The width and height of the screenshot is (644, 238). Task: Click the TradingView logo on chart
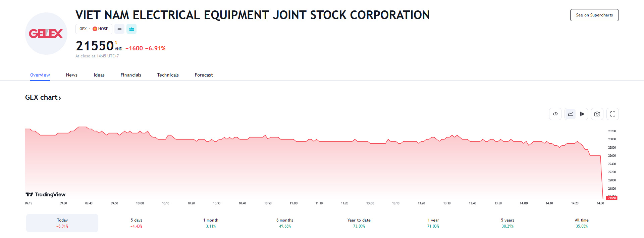(46, 194)
